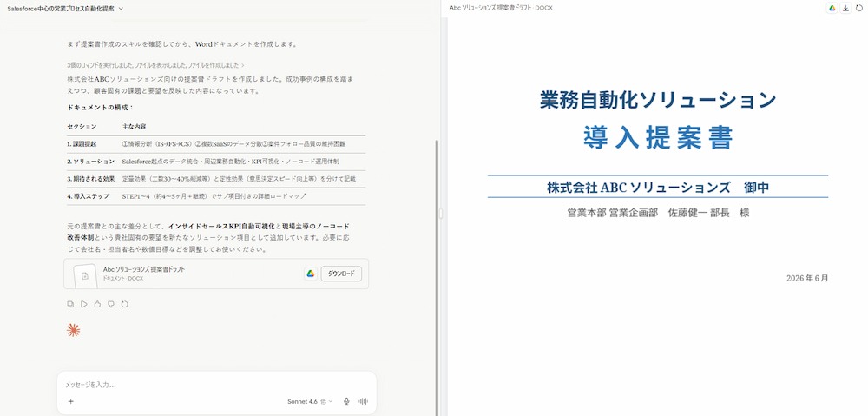The width and height of the screenshot is (868, 416).
Task: Click the panel divider resize handle
Action: coord(441,214)
